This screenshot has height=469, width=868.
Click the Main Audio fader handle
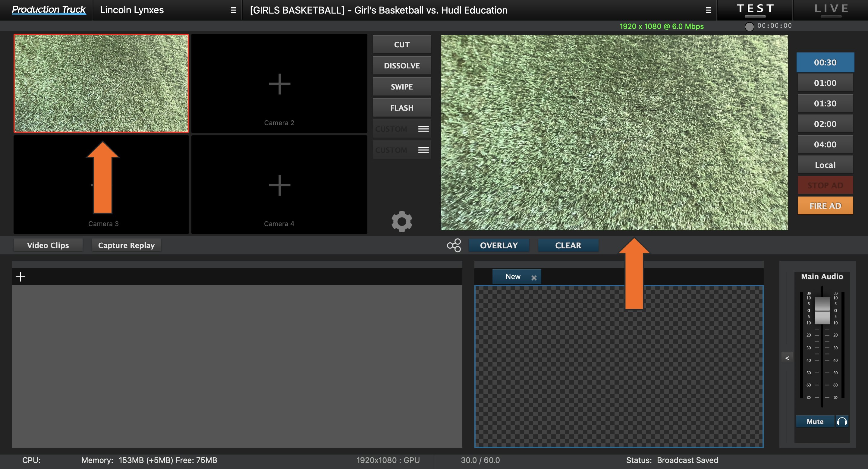coord(822,310)
